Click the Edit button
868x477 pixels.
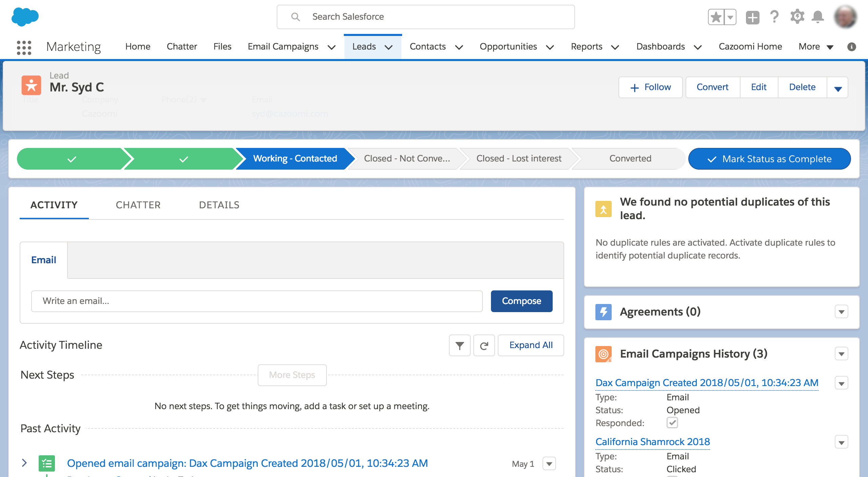click(759, 88)
